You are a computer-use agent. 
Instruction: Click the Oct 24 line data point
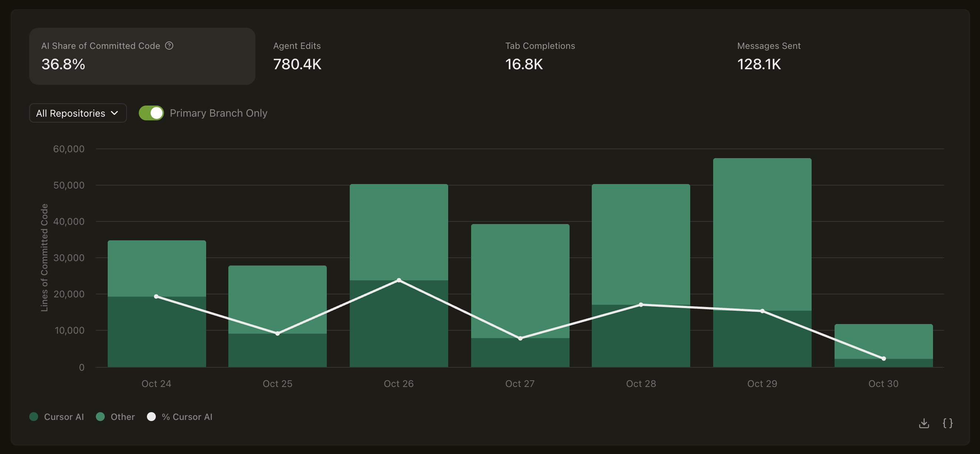(x=156, y=297)
